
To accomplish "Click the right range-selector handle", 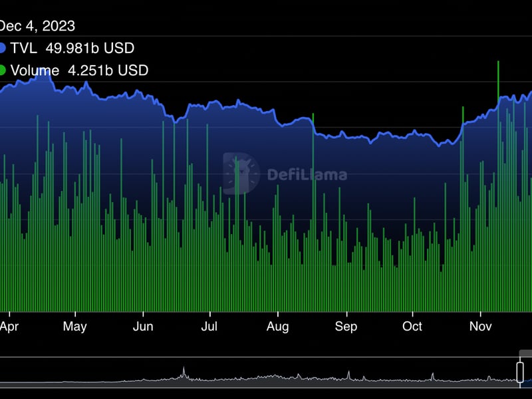I will 521,372.
